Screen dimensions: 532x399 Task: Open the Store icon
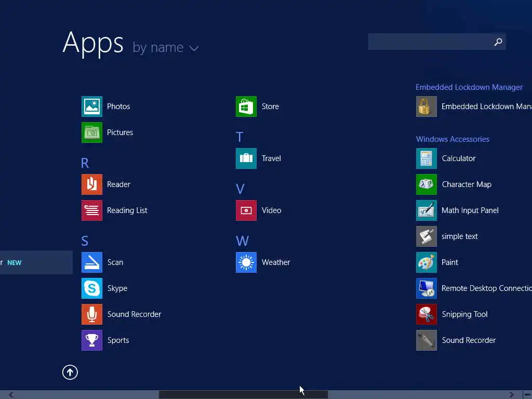[x=246, y=107]
